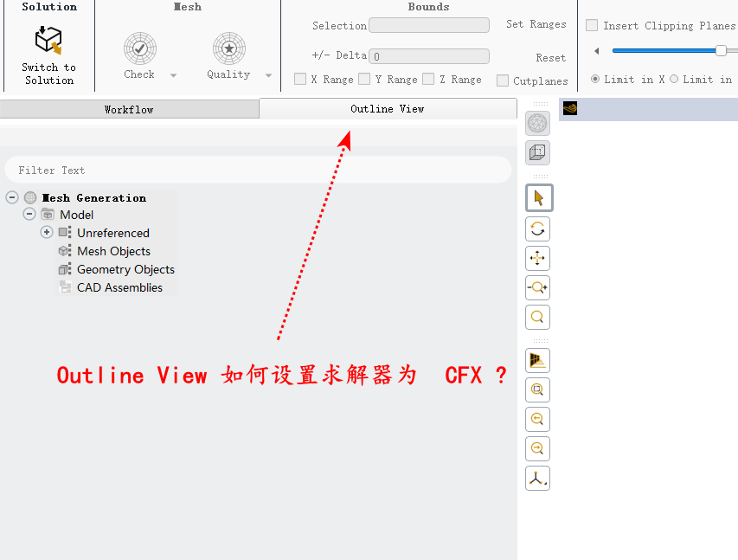Click the geometry box display toolbar icon
738x560 pixels.
tap(537, 152)
